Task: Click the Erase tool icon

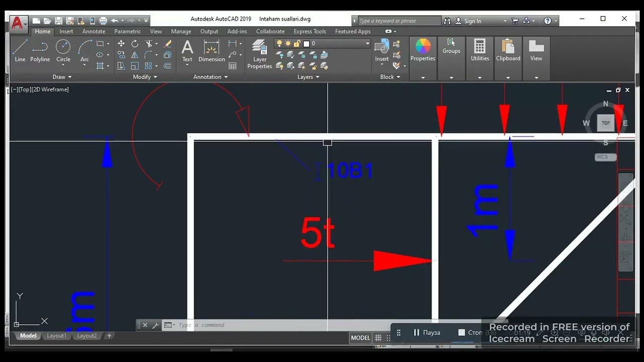Action: coord(168,44)
